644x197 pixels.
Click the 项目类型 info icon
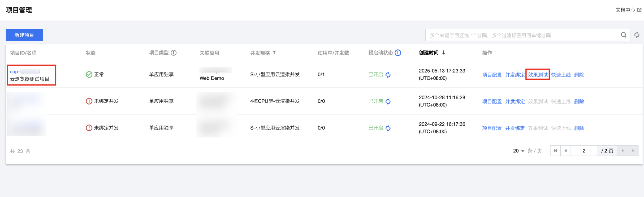[x=174, y=53]
